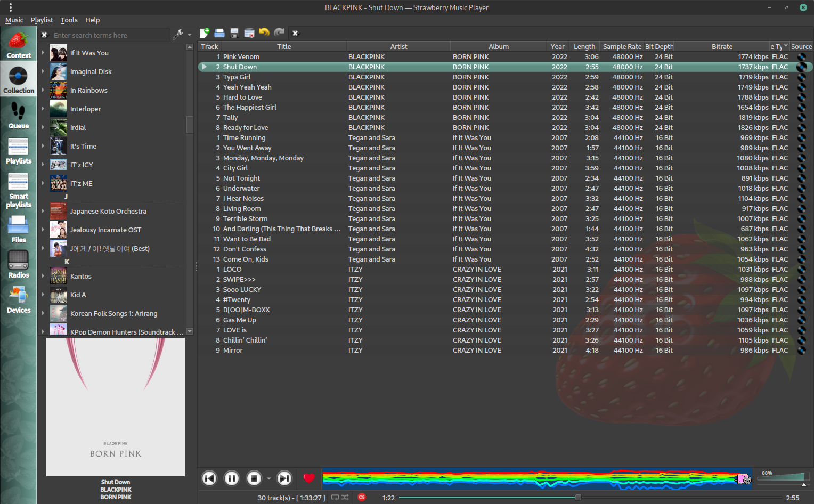Switch to the Collection sidebar tab
Image resolution: width=814 pixels, height=504 pixels.
point(19,79)
